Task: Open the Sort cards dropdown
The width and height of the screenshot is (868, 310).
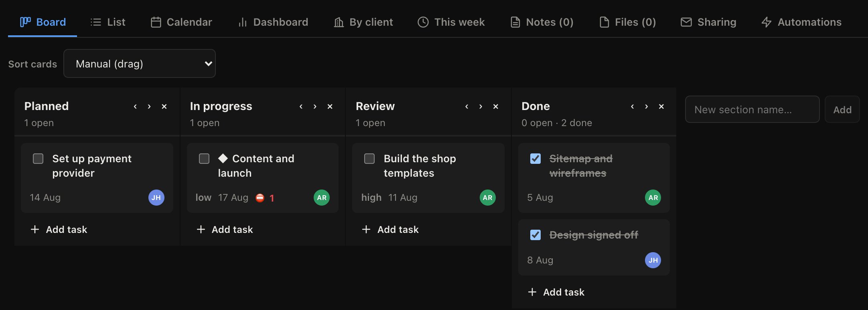Action: pos(140,63)
